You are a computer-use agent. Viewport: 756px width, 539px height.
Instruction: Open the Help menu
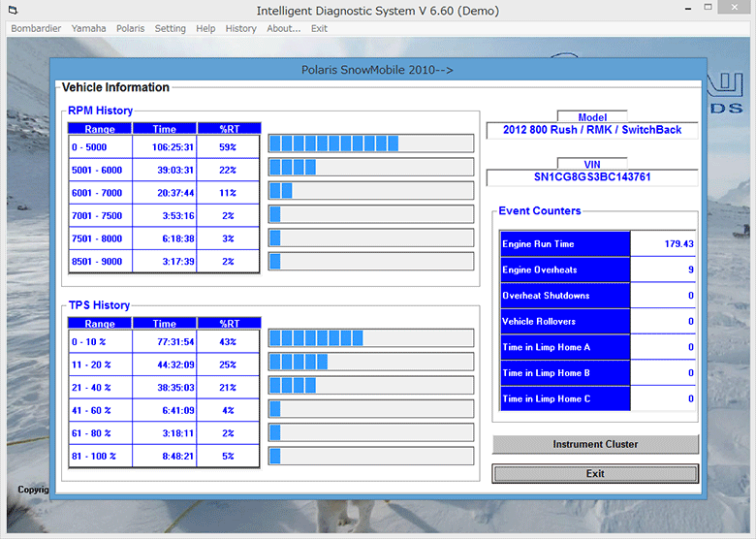tap(205, 28)
